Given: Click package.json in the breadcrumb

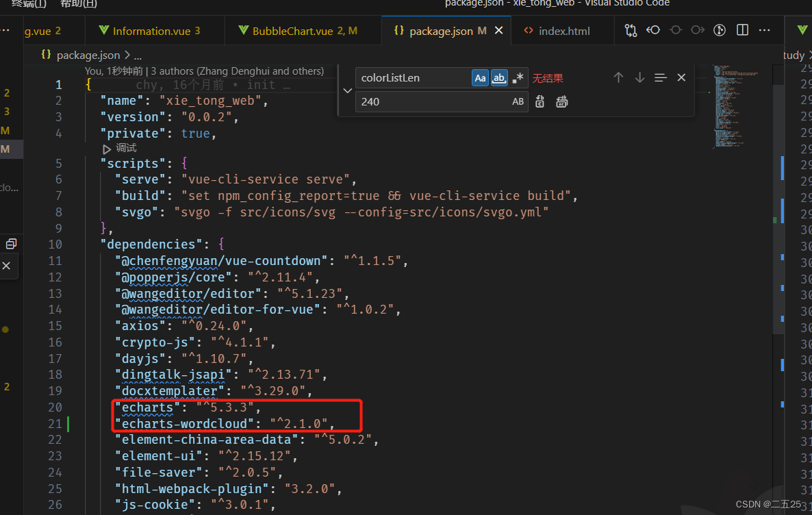Looking at the screenshot, I should coord(88,55).
